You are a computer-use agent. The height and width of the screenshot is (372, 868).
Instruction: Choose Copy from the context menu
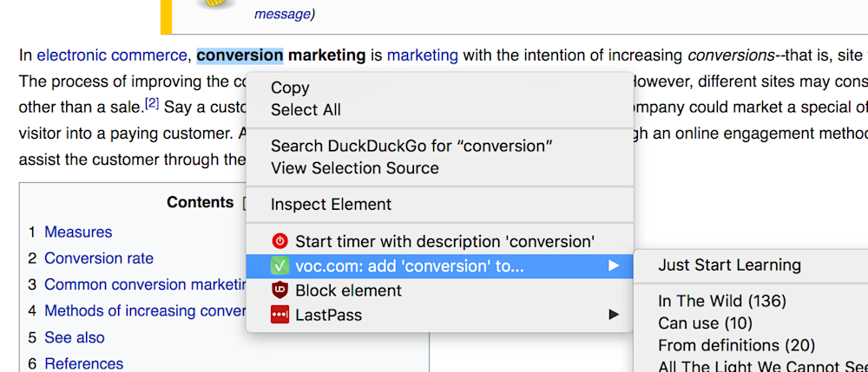click(x=290, y=88)
